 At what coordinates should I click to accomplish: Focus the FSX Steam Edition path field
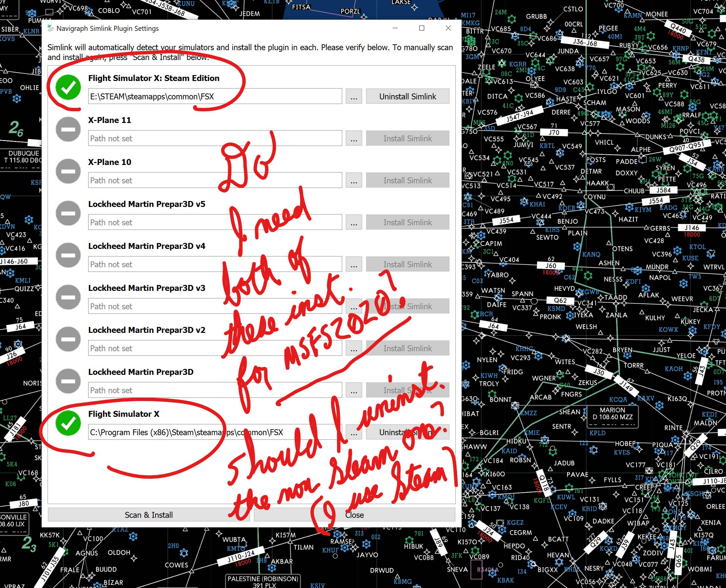pos(215,96)
